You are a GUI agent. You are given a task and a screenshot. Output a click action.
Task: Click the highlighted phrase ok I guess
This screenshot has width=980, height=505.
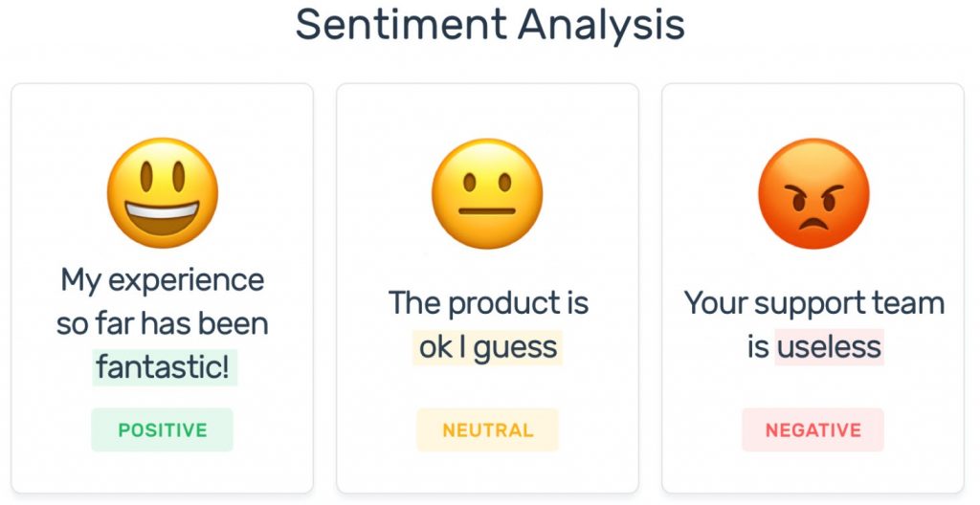[x=487, y=347]
